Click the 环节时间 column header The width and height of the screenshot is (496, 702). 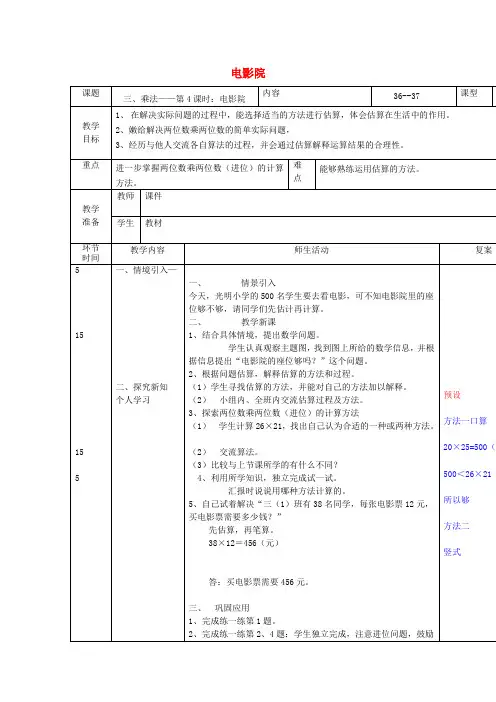click(x=91, y=253)
